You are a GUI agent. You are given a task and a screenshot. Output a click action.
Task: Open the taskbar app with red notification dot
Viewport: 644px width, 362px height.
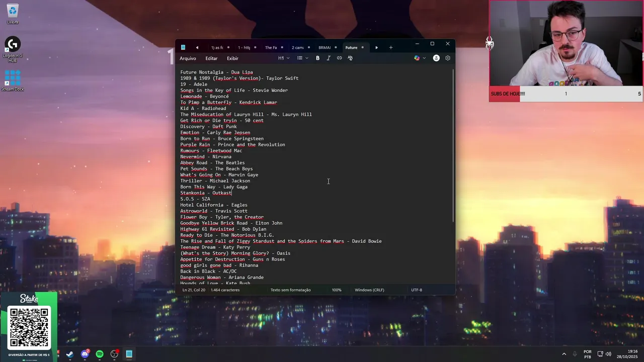114,354
